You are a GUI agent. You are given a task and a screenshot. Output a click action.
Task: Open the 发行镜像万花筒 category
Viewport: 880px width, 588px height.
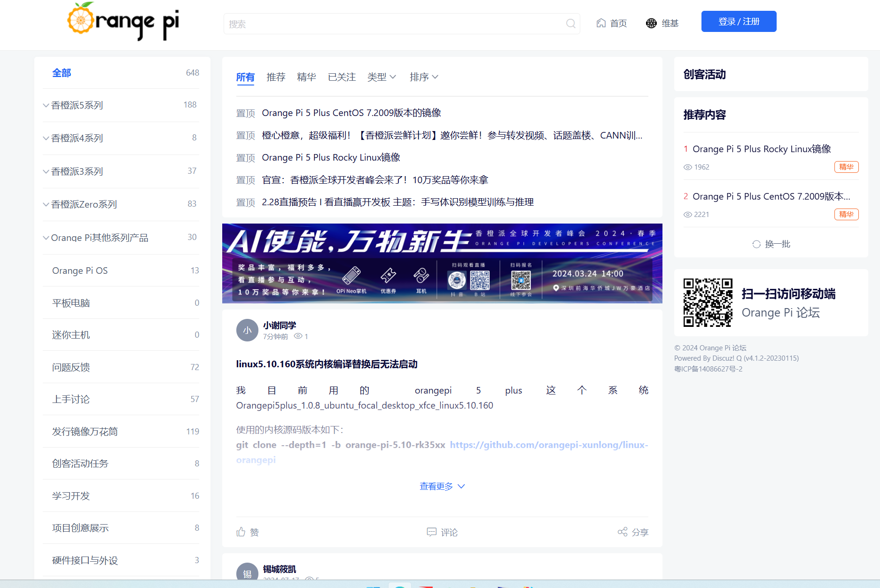(x=121, y=432)
